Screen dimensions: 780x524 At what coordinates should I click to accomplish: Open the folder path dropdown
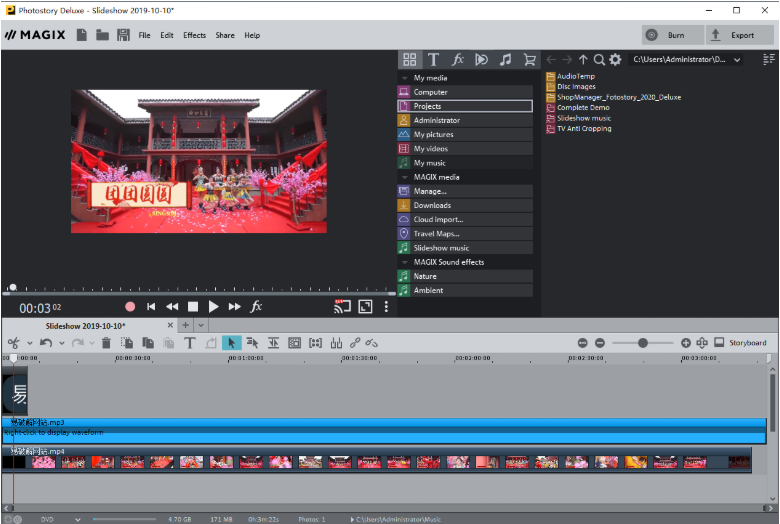tap(737, 60)
